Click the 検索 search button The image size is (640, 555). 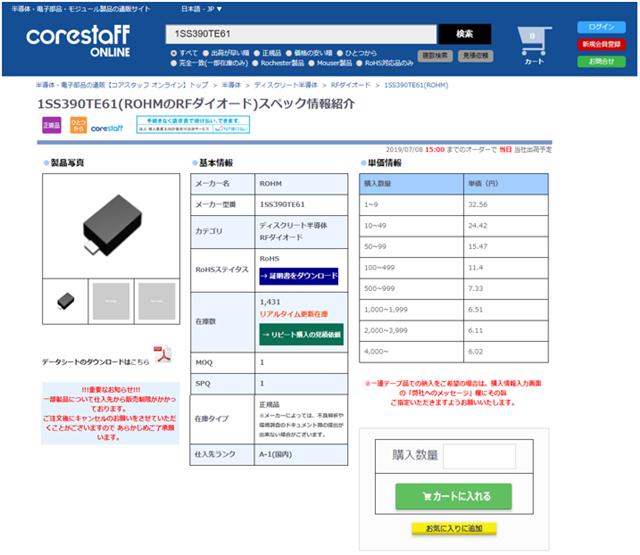tap(464, 34)
